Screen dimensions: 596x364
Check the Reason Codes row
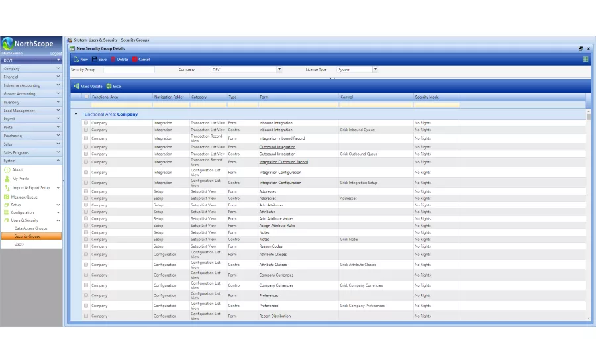86,246
